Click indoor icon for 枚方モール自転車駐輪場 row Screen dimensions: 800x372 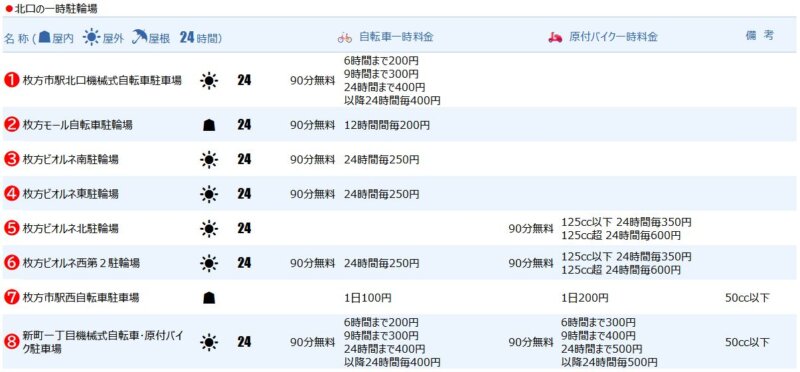point(209,125)
